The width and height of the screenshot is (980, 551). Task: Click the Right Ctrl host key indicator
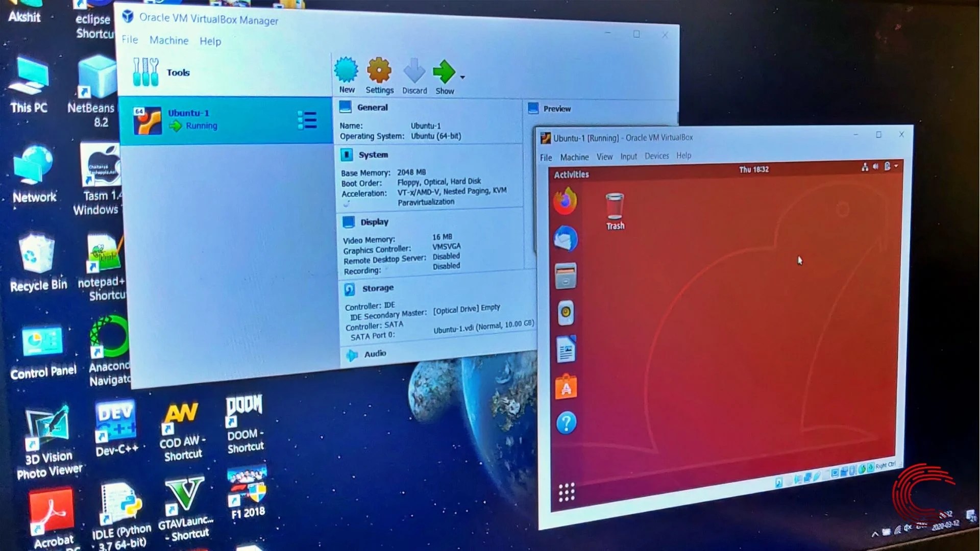coord(885,466)
